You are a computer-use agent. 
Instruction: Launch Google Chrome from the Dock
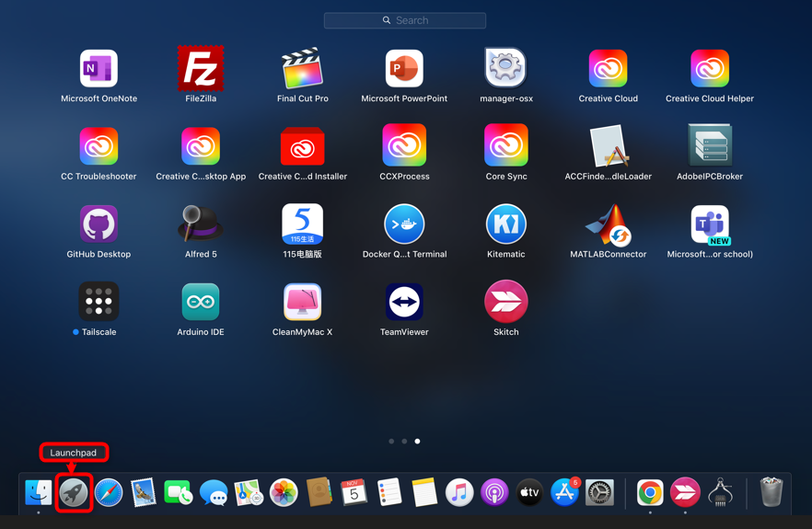tap(650, 493)
